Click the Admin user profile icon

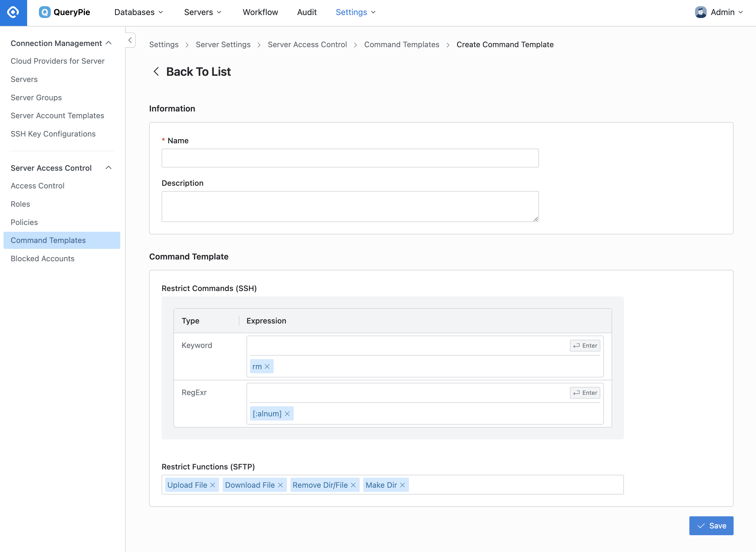700,12
